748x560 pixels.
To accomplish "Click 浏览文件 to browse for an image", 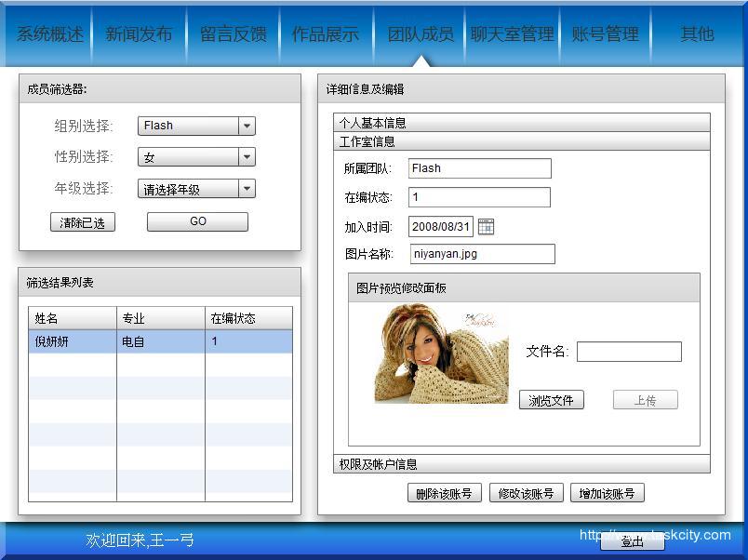I will coord(551,400).
